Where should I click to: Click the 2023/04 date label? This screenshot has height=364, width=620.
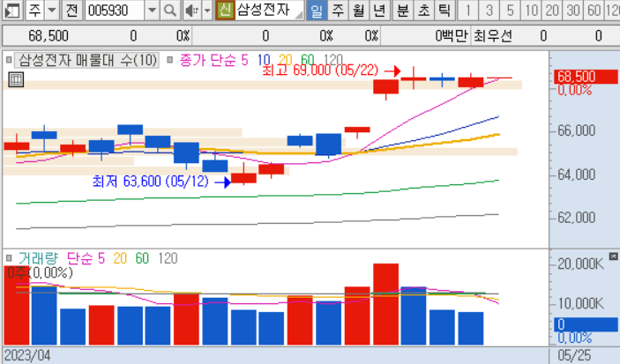pos(27,355)
